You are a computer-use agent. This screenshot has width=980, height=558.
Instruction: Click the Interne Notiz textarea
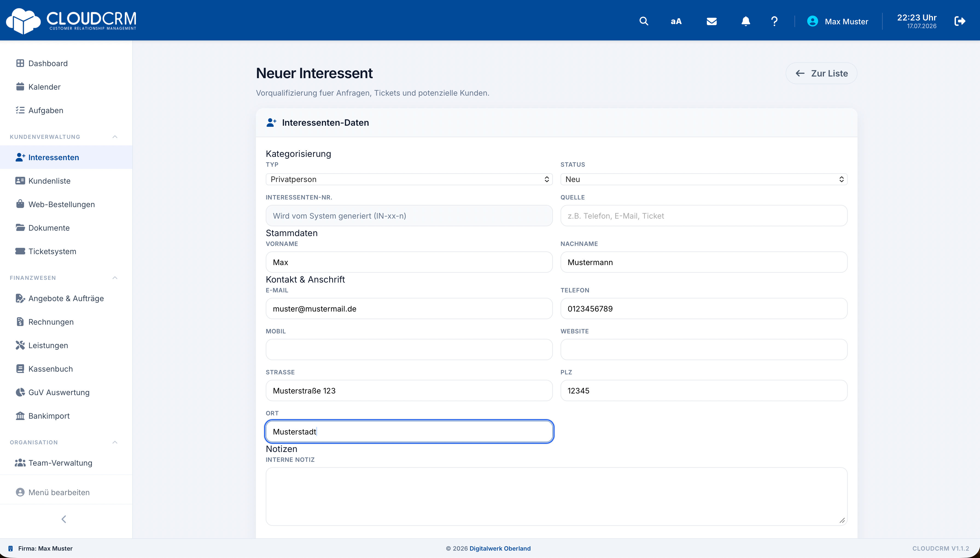point(556,496)
